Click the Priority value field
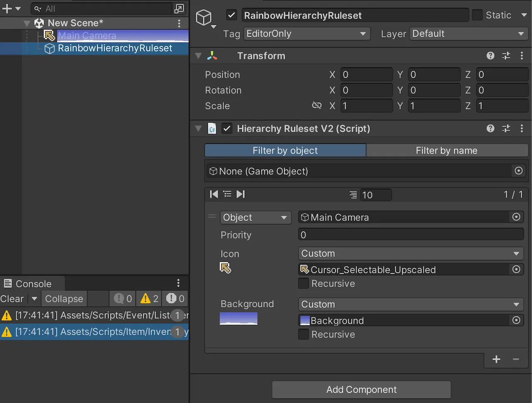The height and width of the screenshot is (403, 532). (x=411, y=235)
